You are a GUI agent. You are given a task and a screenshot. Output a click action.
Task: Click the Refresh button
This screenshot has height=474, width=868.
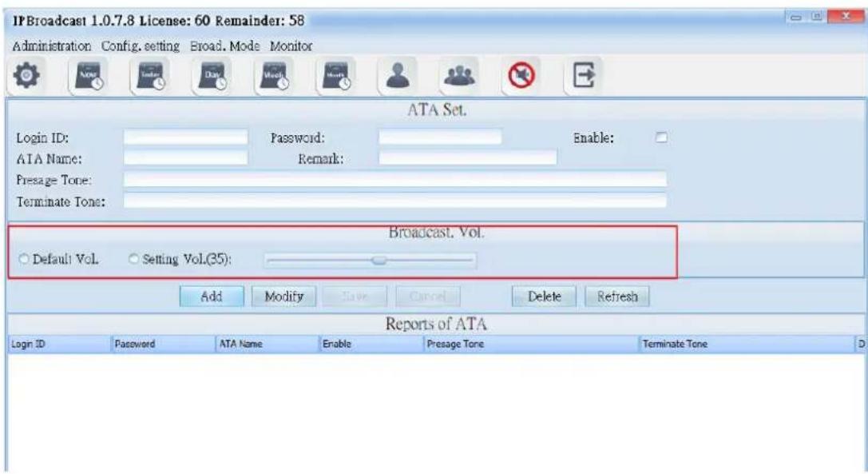pyautogui.click(x=617, y=297)
